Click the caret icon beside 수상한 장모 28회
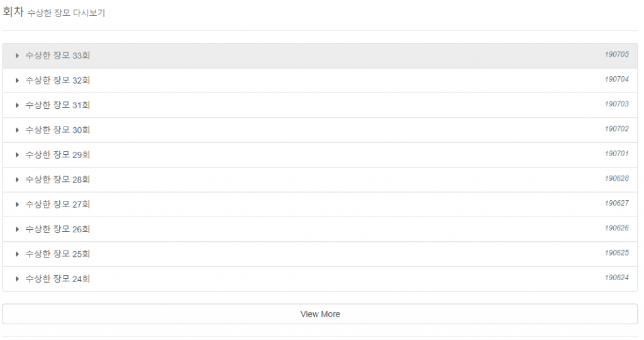The height and width of the screenshot is (340, 644). [18, 179]
